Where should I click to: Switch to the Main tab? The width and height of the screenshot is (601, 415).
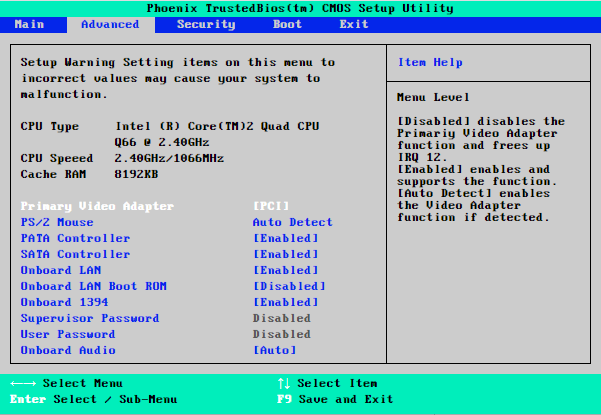click(30, 25)
